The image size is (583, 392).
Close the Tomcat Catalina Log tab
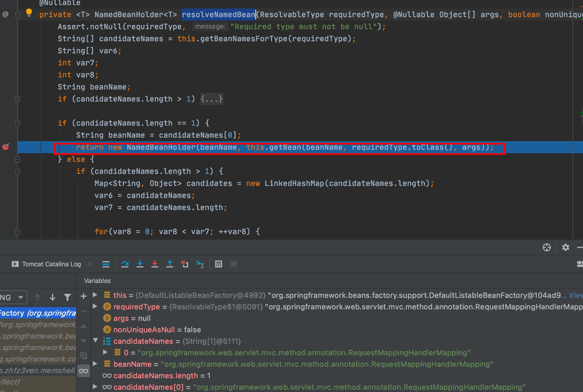pos(90,264)
